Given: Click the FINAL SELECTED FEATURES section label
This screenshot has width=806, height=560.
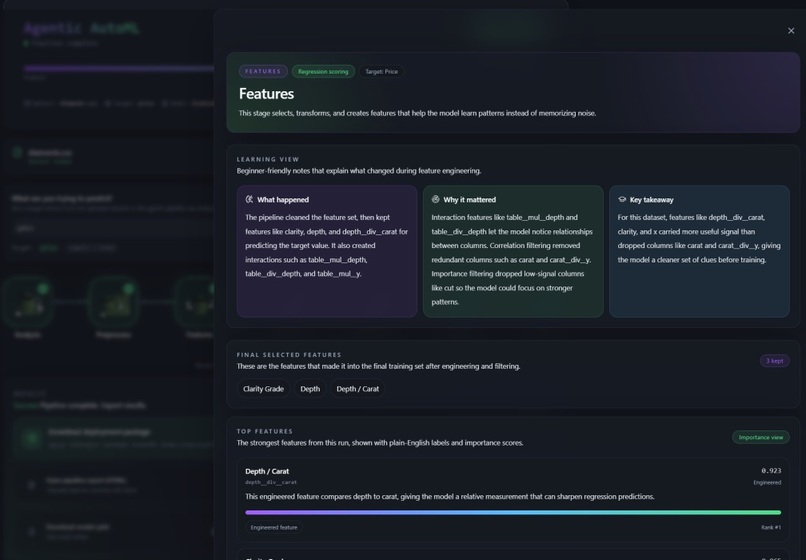Looking at the screenshot, I should [289, 355].
